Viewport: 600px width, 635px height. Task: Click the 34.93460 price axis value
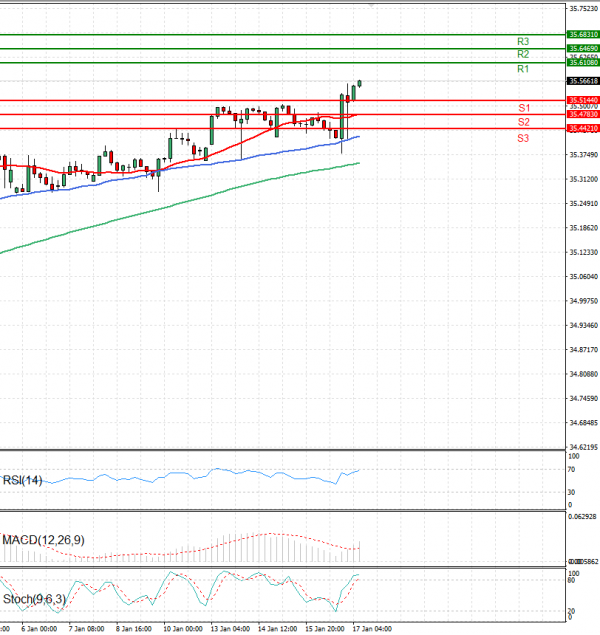point(583,325)
